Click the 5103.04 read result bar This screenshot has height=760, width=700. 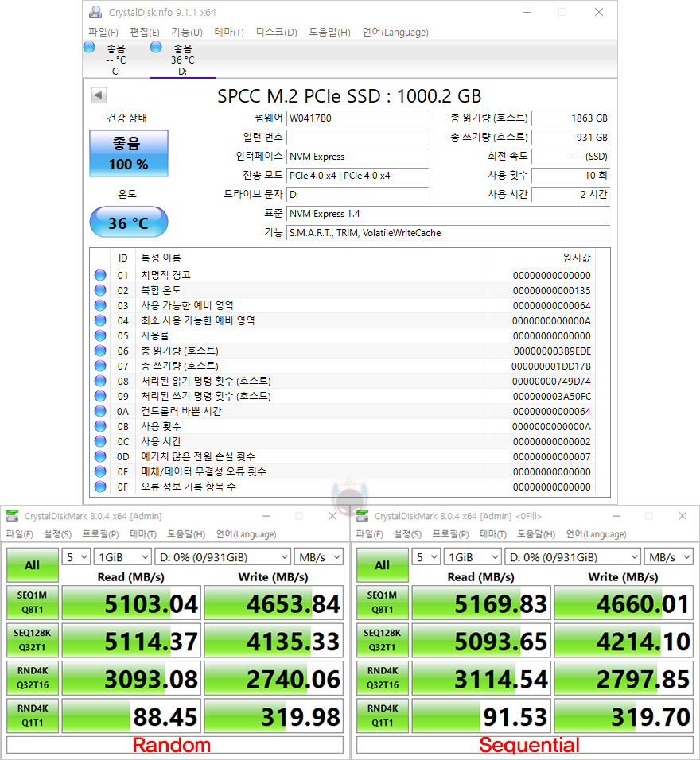tap(131, 603)
